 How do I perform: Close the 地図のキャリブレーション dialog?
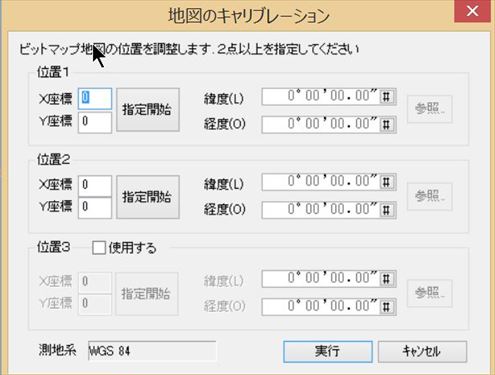pos(472,11)
